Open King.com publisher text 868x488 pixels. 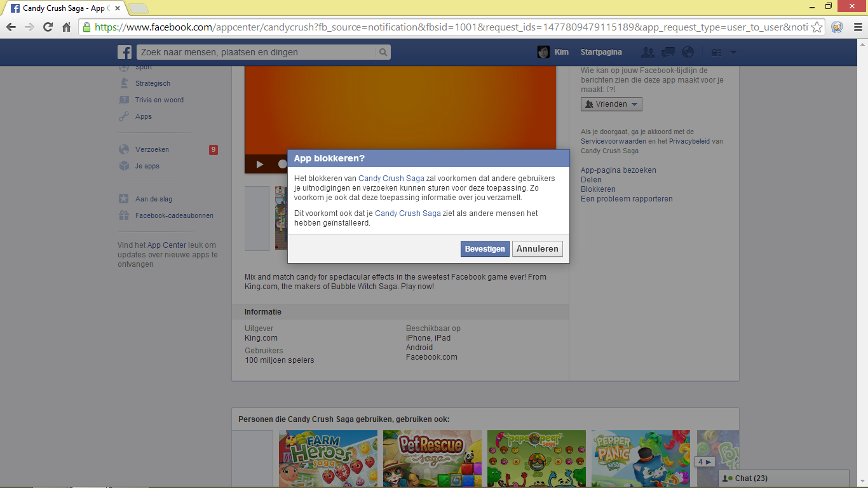pos(261,338)
